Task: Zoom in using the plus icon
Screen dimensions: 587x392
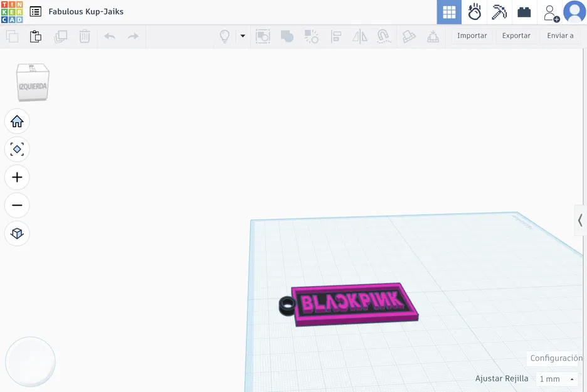Action: pyautogui.click(x=17, y=177)
